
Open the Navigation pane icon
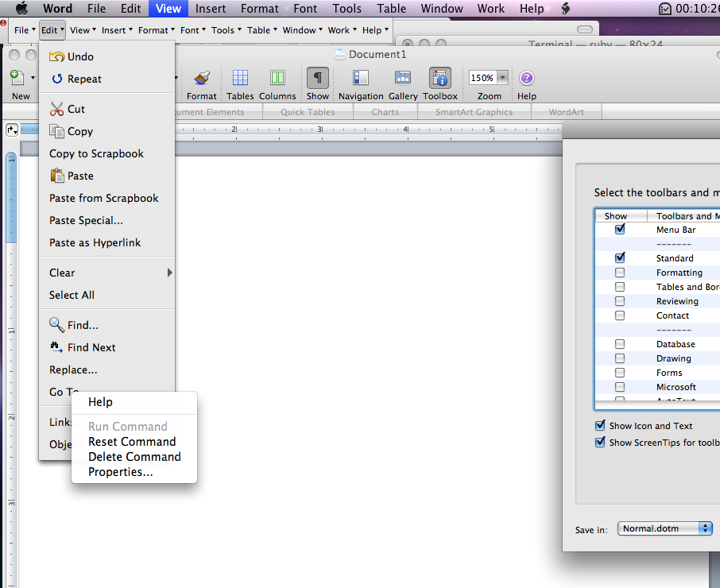pyautogui.click(x=361, y=78)
